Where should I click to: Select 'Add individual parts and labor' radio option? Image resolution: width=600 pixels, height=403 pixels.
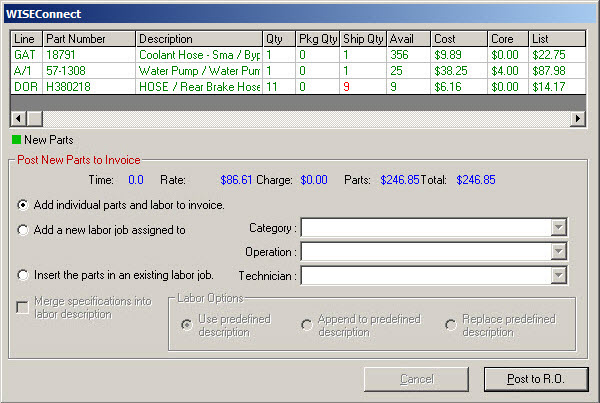23,205
